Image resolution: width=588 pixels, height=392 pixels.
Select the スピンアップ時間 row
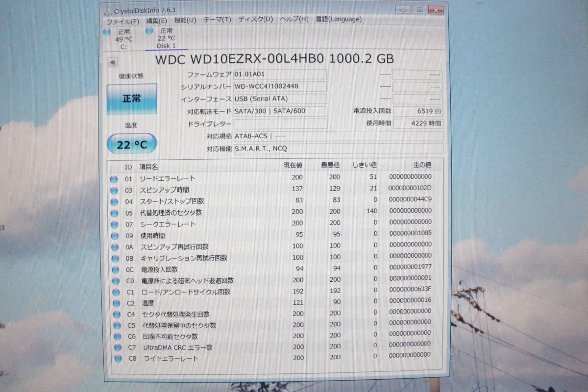click(x=274, y=189)
